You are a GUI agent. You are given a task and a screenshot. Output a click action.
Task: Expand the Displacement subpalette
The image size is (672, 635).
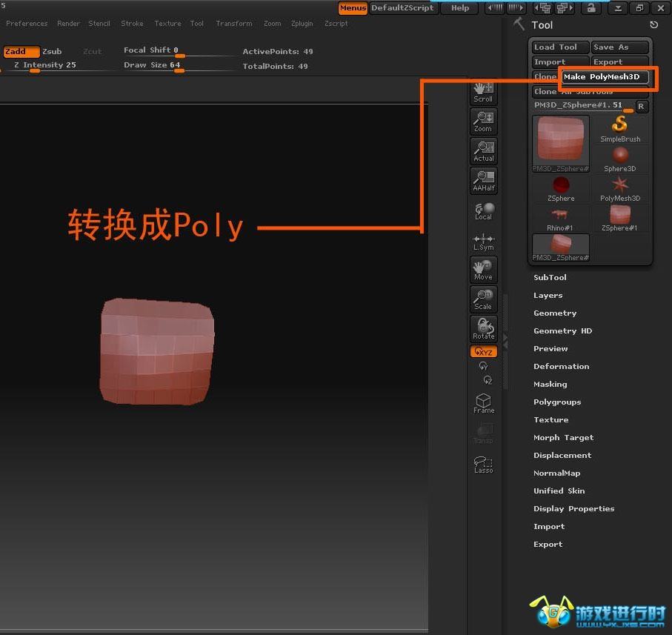coord(562,456)
